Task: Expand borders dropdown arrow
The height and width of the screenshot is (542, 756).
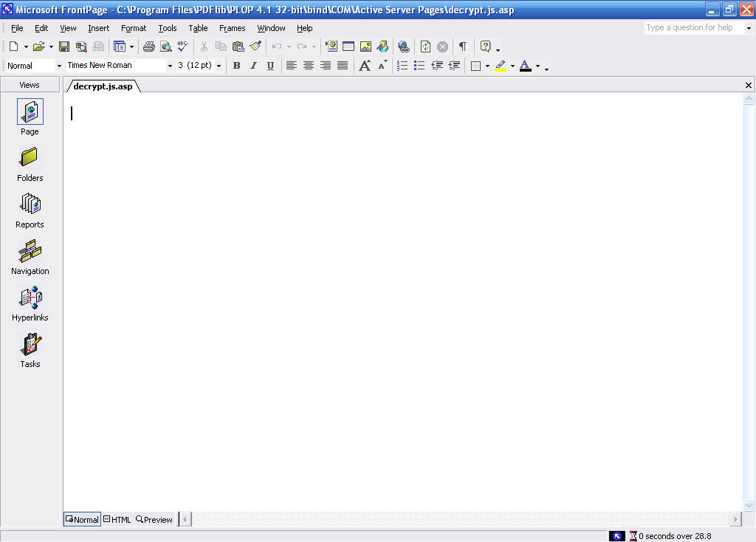Action: pyautogui.click(x=487, y=66)
